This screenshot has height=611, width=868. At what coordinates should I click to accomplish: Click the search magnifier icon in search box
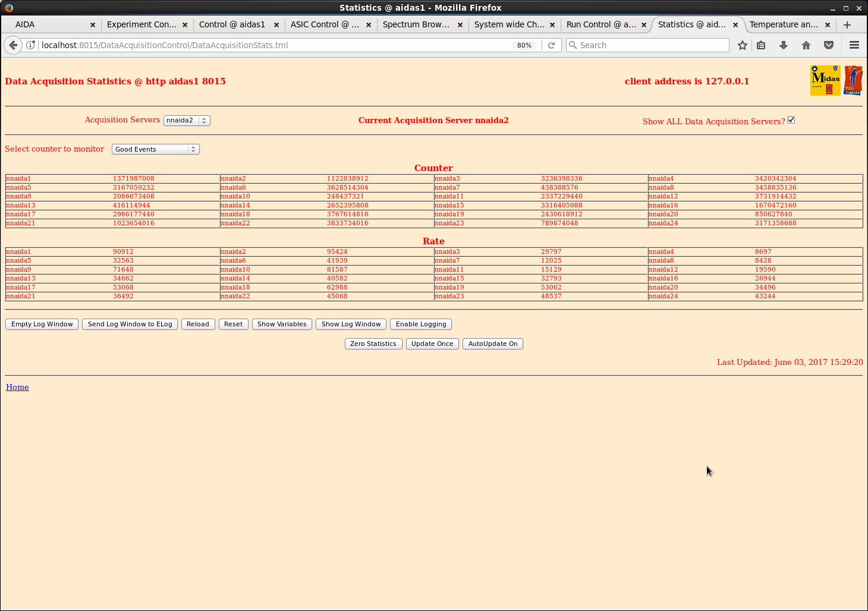[x=573, y=45]
